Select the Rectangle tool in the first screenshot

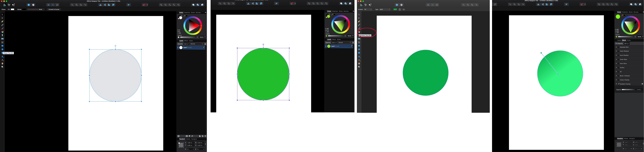(3, 46)
